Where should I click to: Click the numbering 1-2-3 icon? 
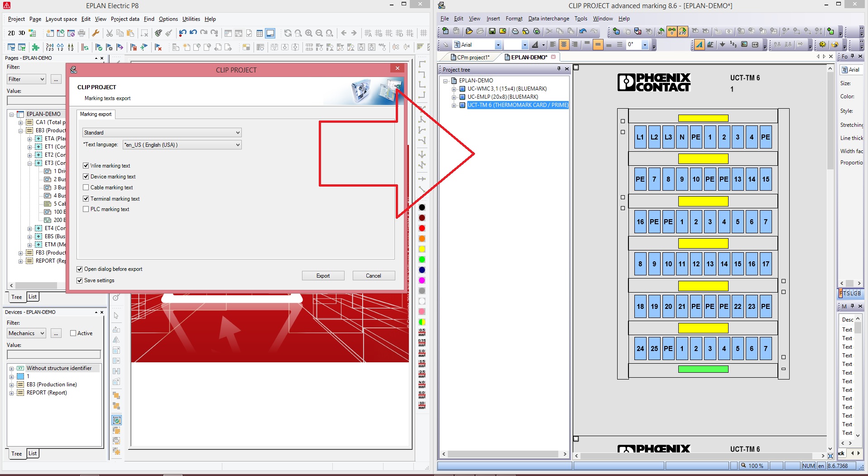pyautogui.click(x=733, y=44)
